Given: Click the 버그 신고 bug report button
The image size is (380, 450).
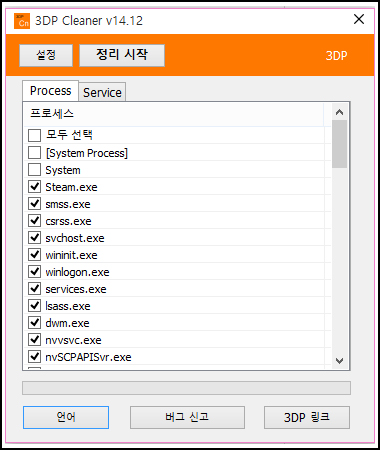Looking at the screenshot, I should point(187,417).
